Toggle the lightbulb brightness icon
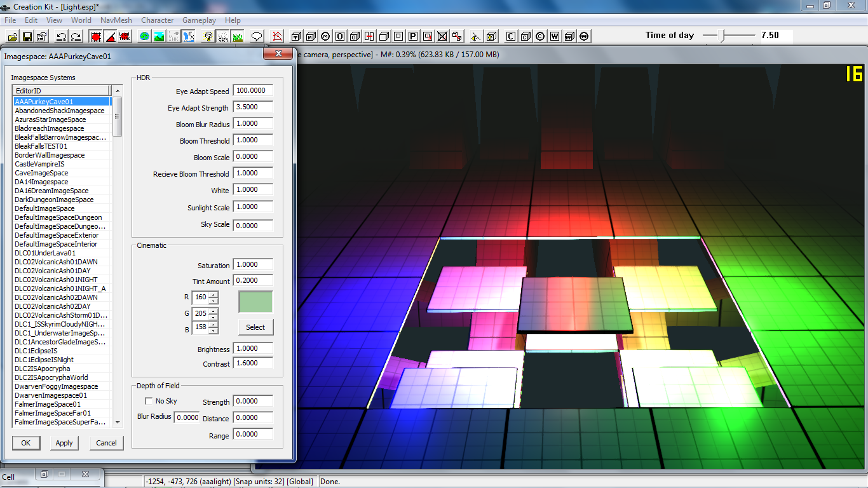Screen dimensions: 868x488 pos(207,36)
